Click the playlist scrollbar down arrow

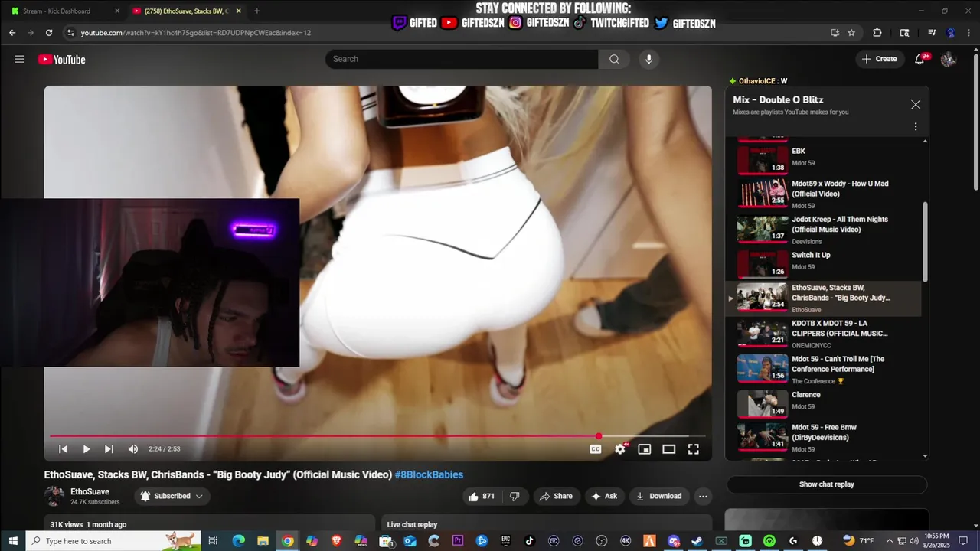coord(925,456)
